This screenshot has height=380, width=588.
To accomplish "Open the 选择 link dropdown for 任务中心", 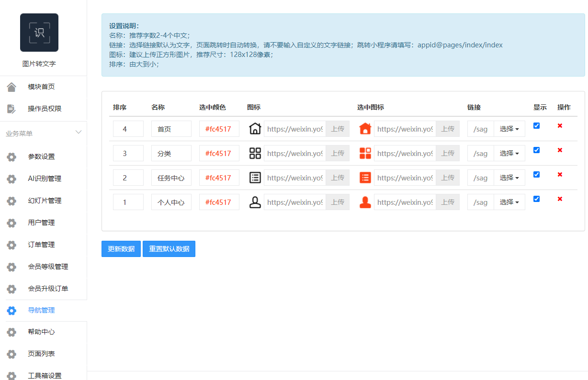I will tap(509, 178).
